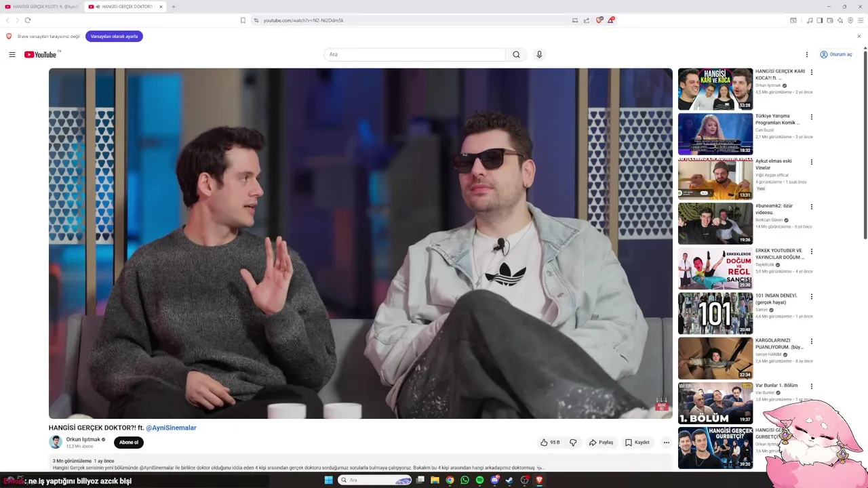The image size is (868, 488).
Task: Click the Kaydet save button
Action: [x=637, y=443]
